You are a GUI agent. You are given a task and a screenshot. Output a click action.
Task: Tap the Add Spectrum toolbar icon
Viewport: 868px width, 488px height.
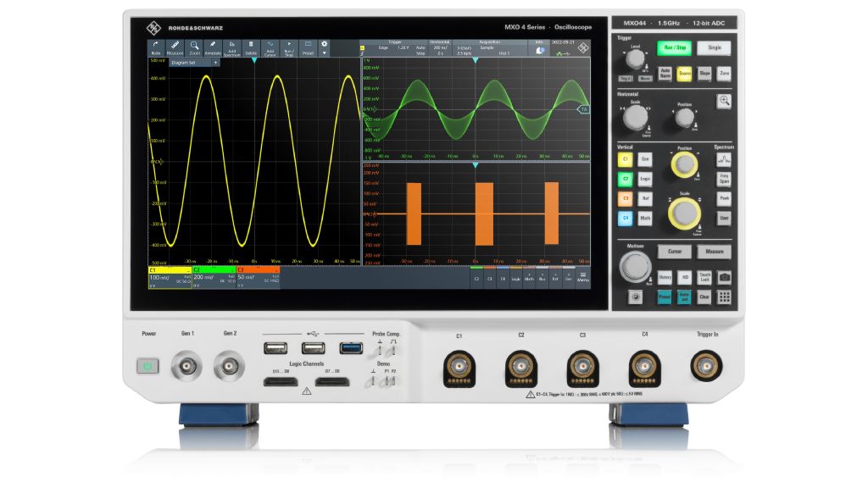pos(232,47)
